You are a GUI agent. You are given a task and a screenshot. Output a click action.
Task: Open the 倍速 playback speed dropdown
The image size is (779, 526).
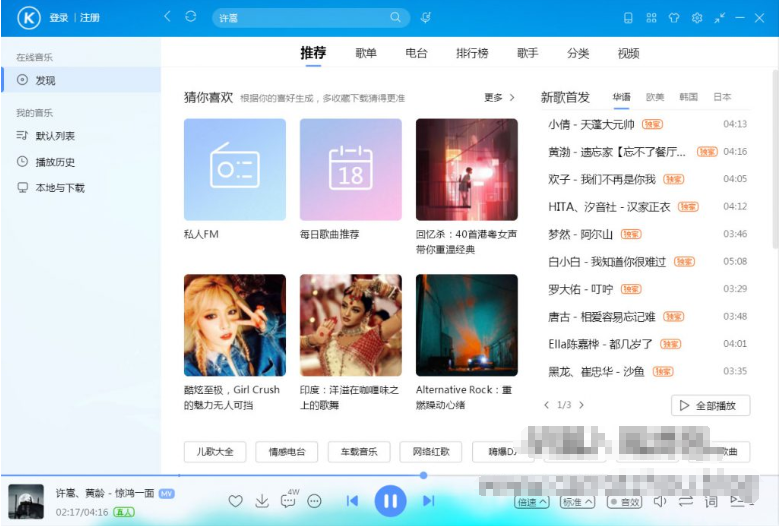[532, 502]
